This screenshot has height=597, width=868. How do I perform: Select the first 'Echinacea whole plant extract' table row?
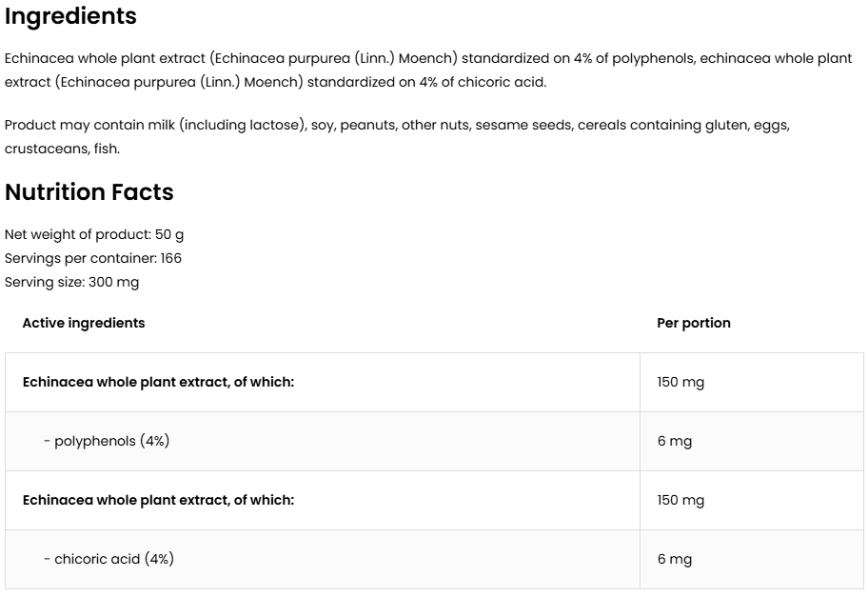[x=158, y=382]
